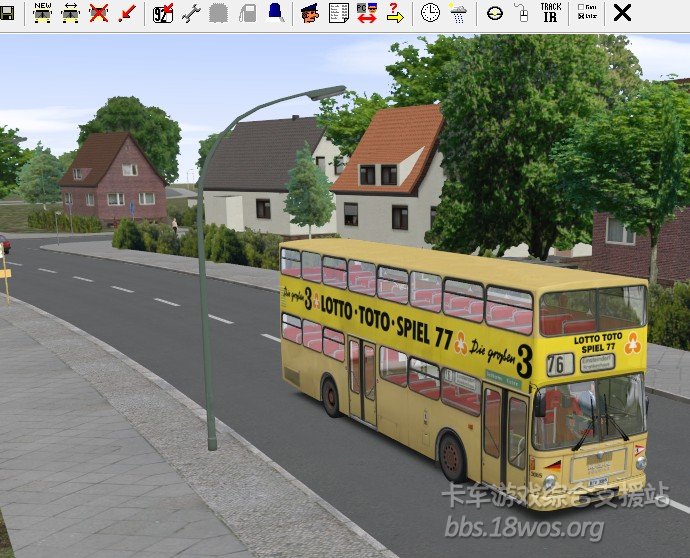
Task: Click the question mark with yellow arrow icon
Action: pyautogui.click(x=395, y=12)
